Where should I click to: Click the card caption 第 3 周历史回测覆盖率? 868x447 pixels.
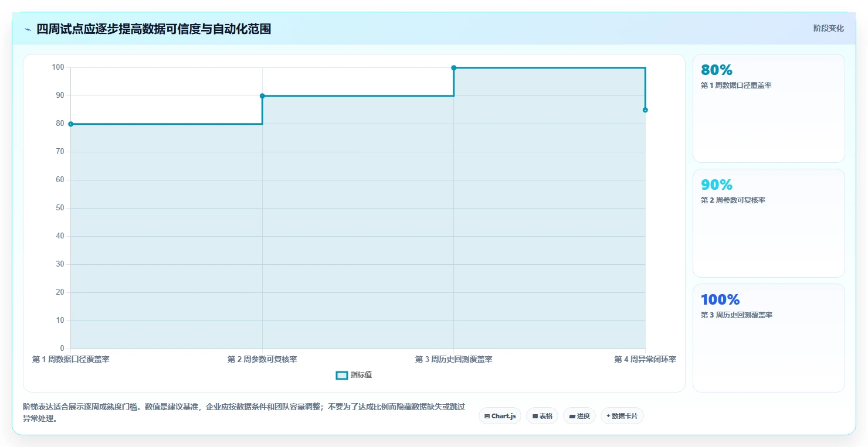[737, 315]
